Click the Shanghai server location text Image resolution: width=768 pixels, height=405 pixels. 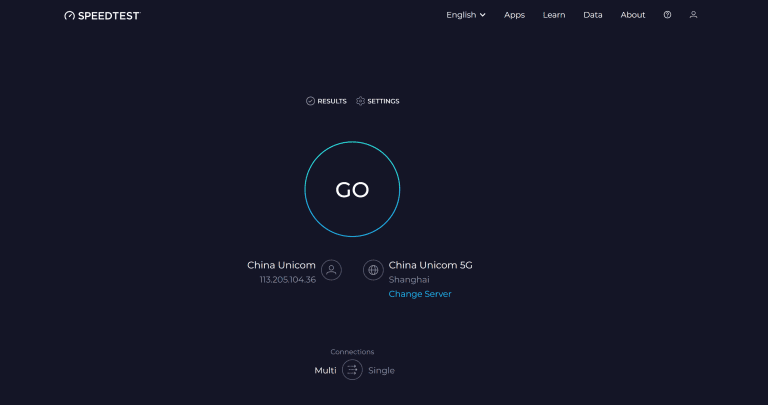point(409,280)
